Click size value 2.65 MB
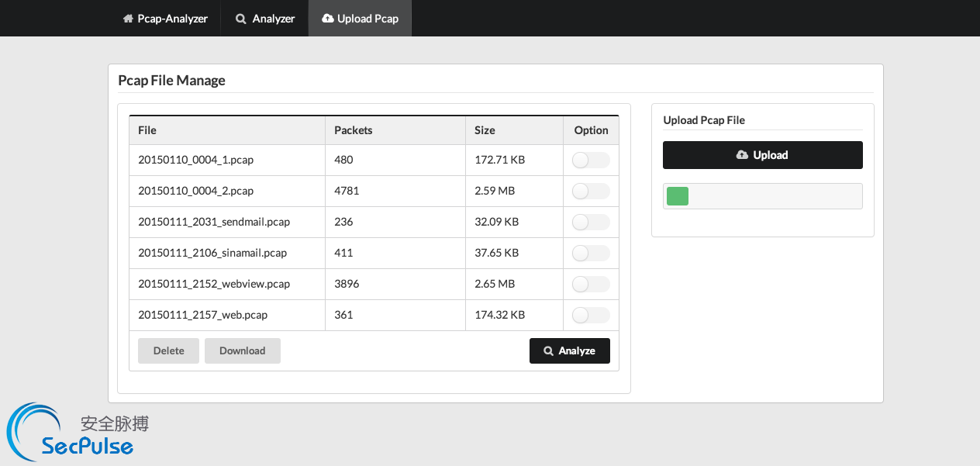 point(495,284)
